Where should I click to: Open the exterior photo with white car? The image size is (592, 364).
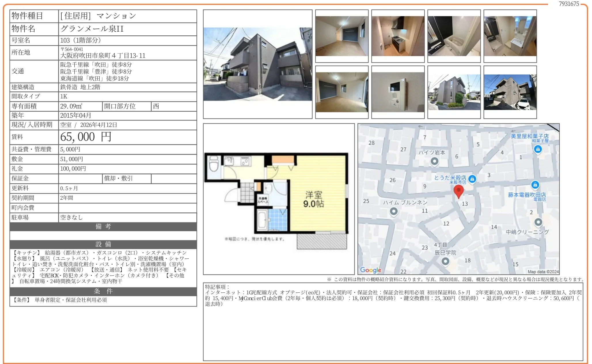(510, 92)
